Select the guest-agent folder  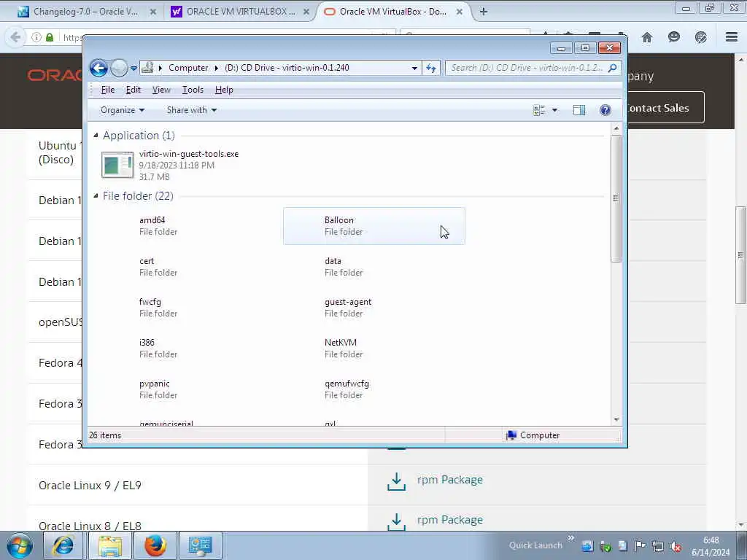[x=374, y=308]
